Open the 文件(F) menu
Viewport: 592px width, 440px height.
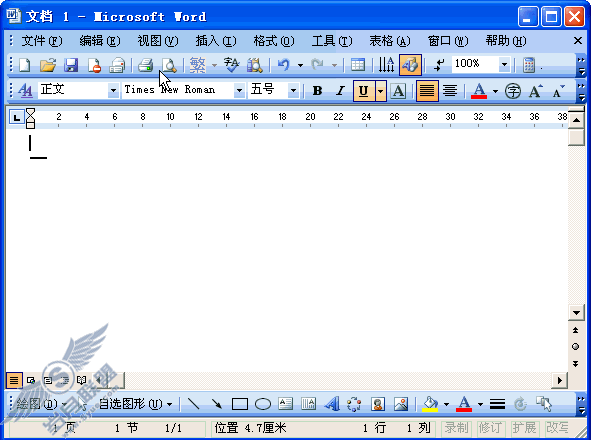pyautogui.click(x=42, y=41)
